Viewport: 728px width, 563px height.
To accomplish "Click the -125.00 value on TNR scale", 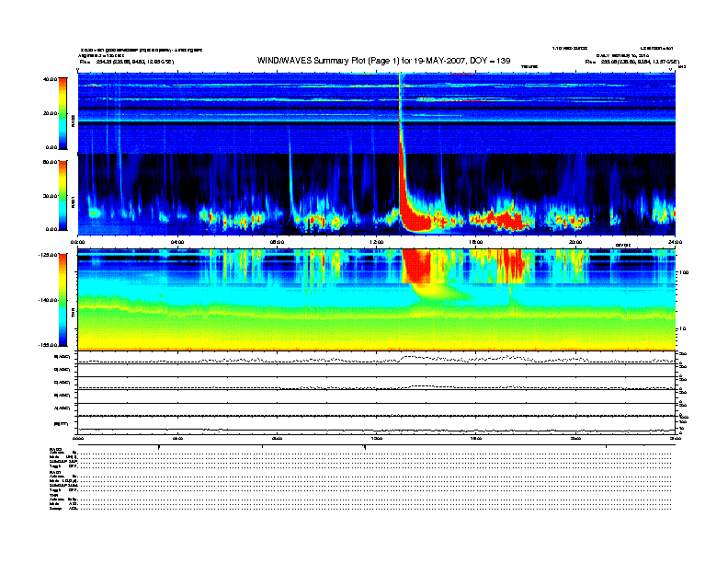I will (48, 255).
